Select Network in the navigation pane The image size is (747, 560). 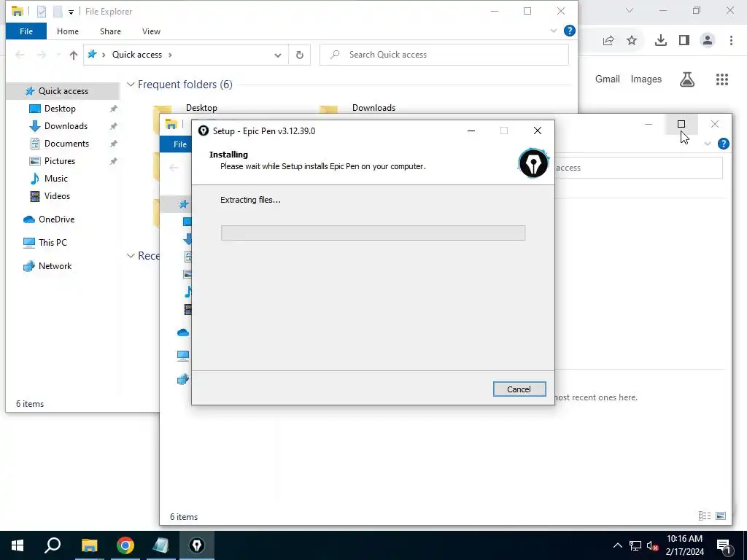[55, 266]
